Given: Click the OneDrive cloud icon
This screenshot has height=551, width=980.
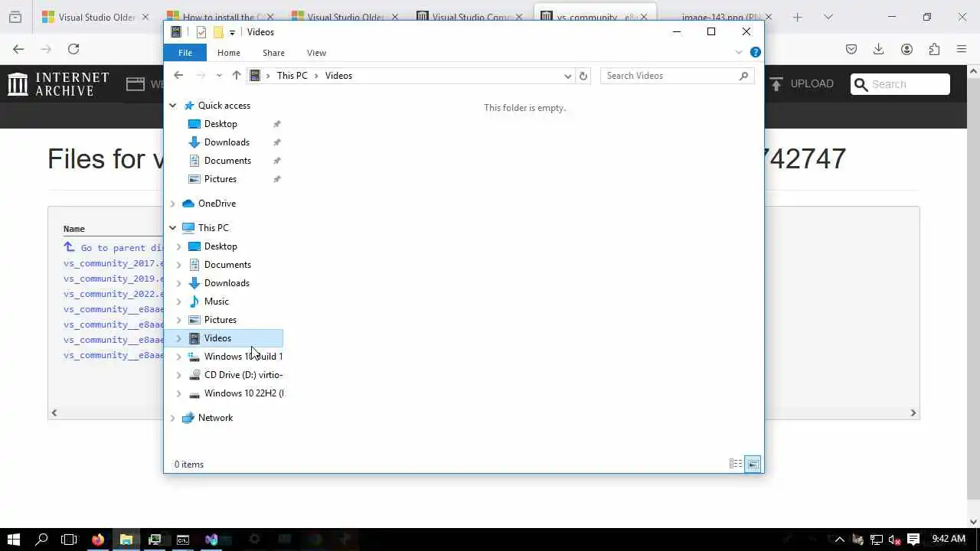Looking at the screenshot, I should [188, 204].
